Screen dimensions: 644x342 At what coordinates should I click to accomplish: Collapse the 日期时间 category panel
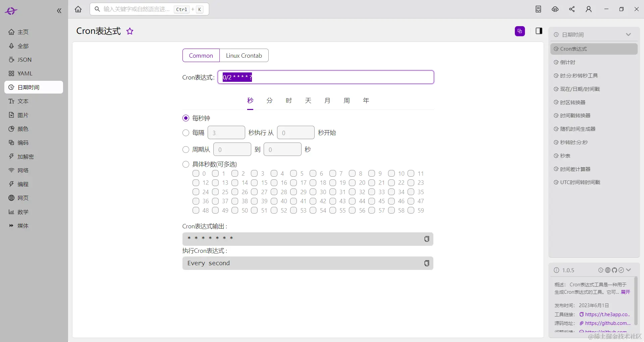coord(629,35)
